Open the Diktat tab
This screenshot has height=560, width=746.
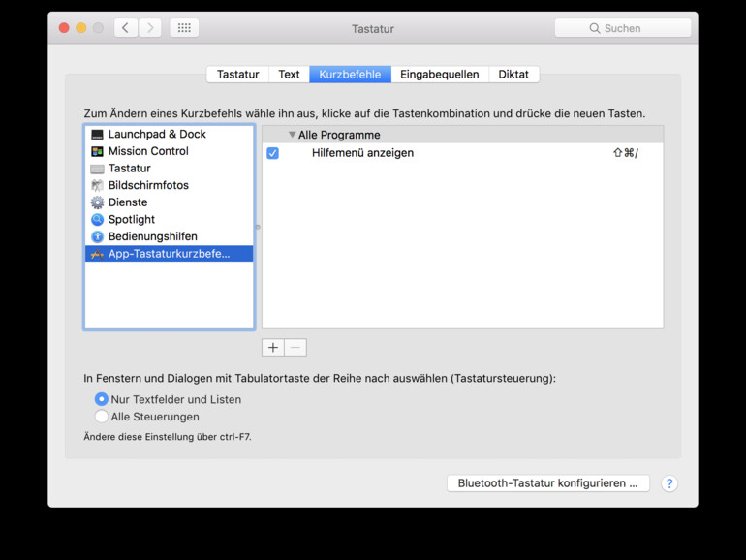coord(513,75)
